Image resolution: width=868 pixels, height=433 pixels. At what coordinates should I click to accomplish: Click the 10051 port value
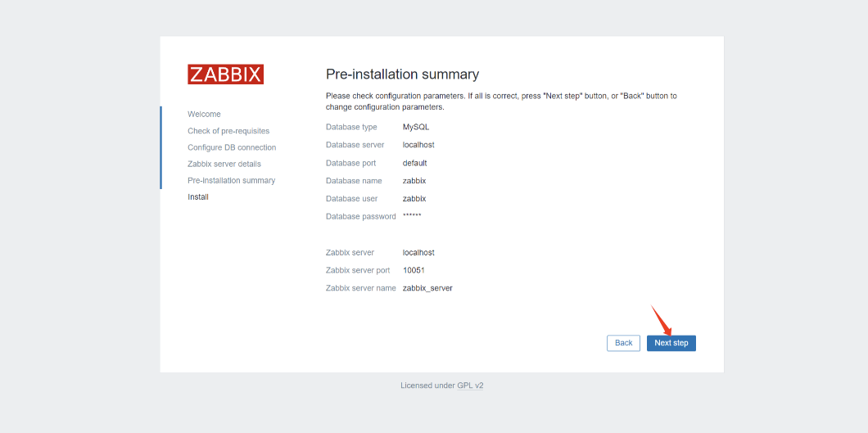click(414, 270)
